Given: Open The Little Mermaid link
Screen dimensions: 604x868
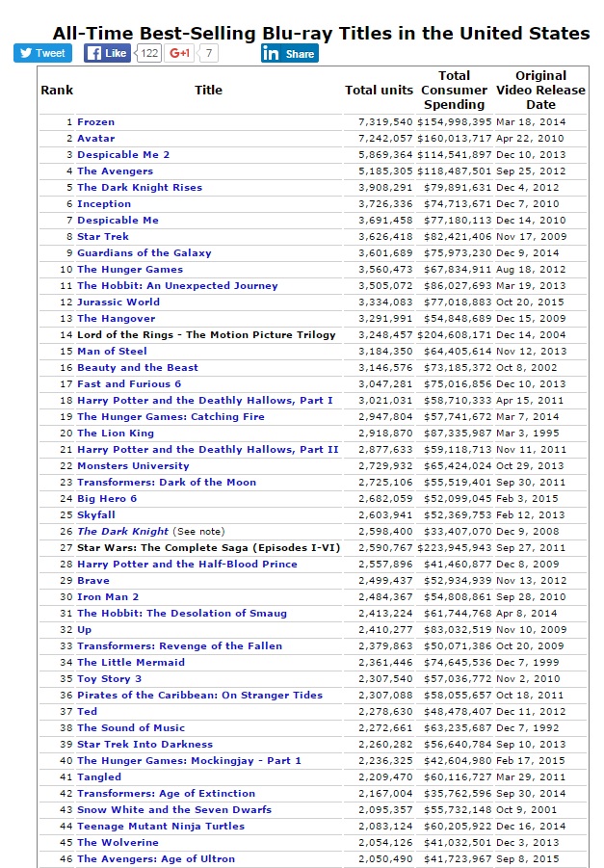Looking at the screenshot, I should [x=131, y=663].
